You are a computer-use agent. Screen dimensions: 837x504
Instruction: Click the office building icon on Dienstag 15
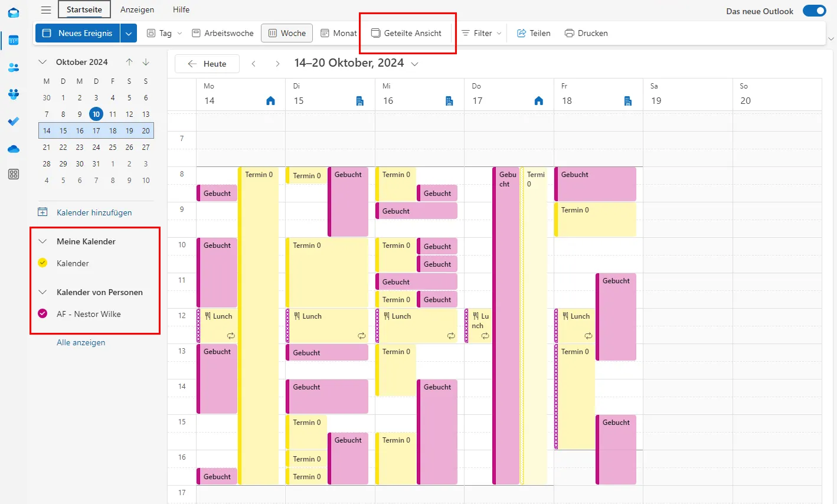click(360, 100)
